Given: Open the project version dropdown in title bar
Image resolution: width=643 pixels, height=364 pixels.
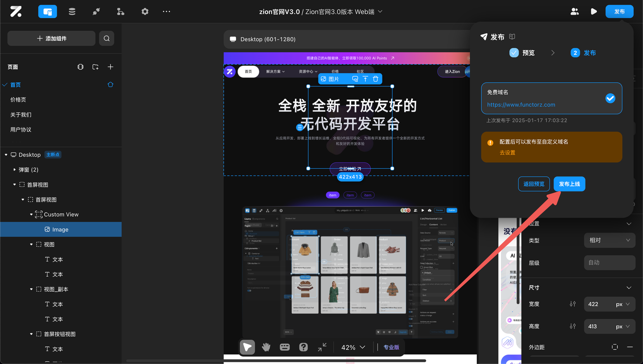Looking at the screenshot, I should (x=380, y=12).
